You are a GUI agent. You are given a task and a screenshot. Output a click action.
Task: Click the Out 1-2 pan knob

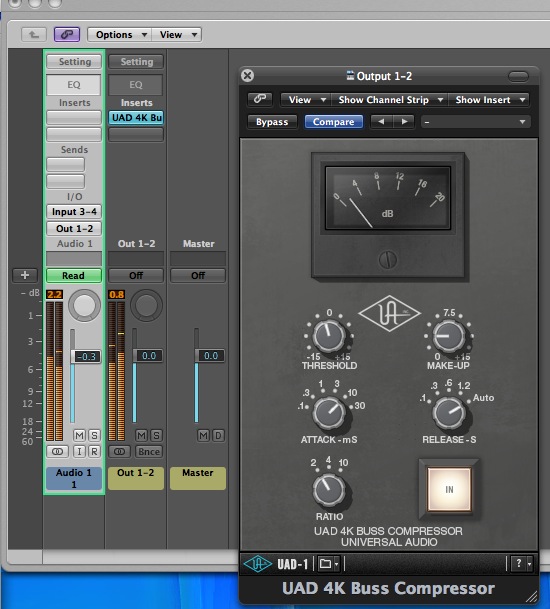[x=146, y=305]
